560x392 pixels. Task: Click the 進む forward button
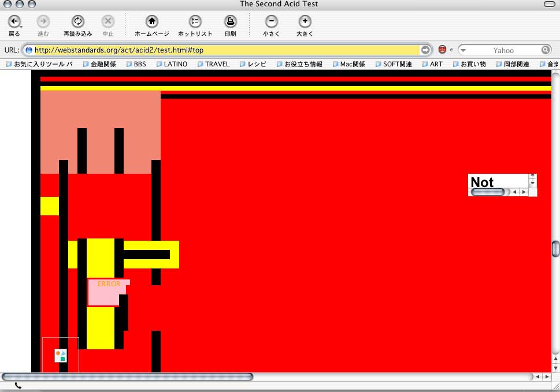click(x=43, y=25)
